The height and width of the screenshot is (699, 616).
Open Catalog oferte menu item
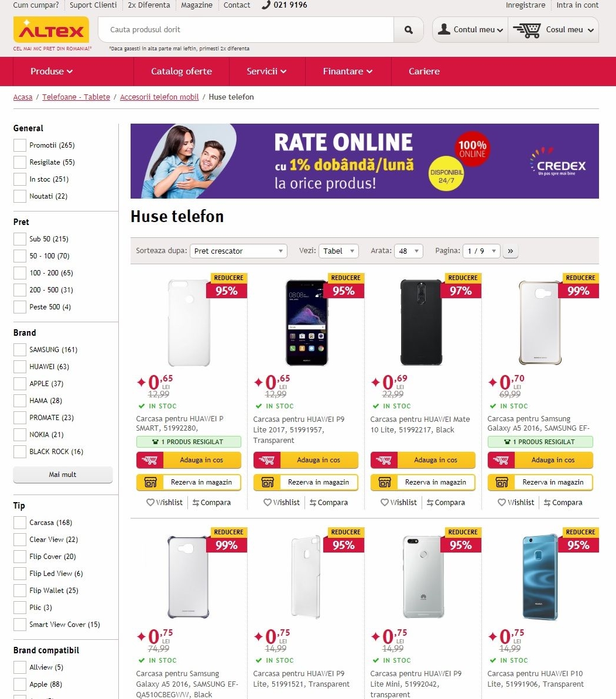182,71
